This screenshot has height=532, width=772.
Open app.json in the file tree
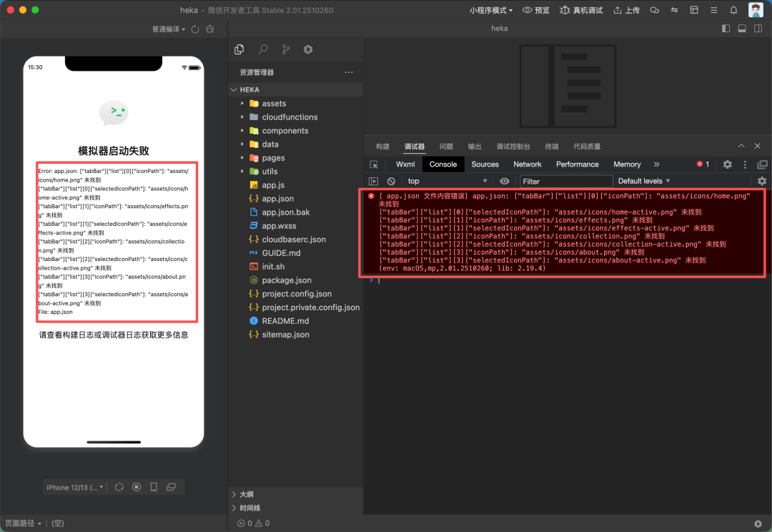pyautogui.click(x=277, y=199)
